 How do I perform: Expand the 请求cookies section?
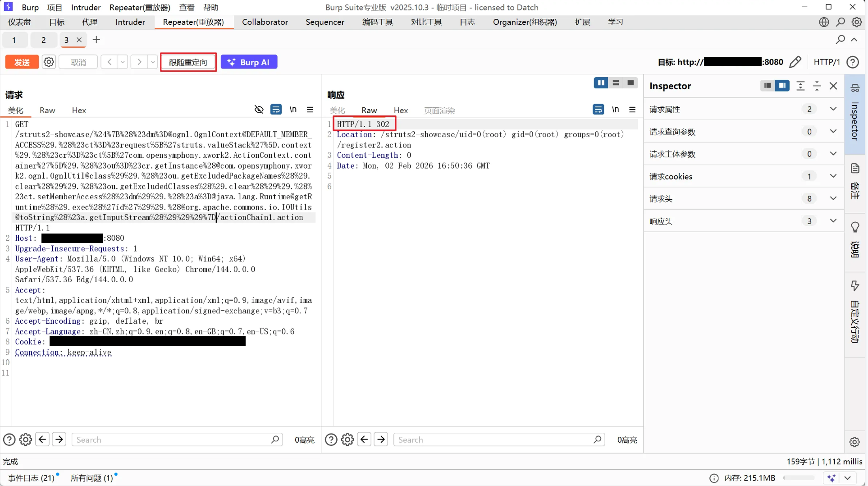[833, 176]
